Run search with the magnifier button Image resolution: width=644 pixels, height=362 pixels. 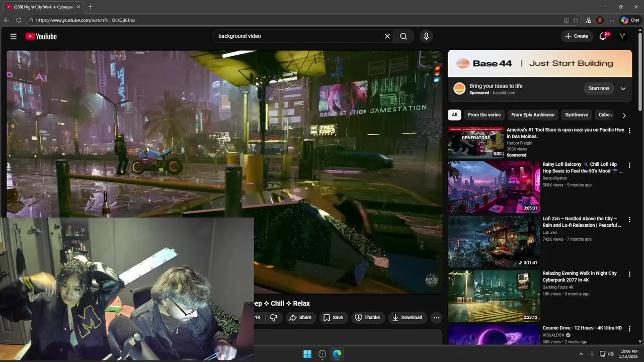[x=404, y=36]
